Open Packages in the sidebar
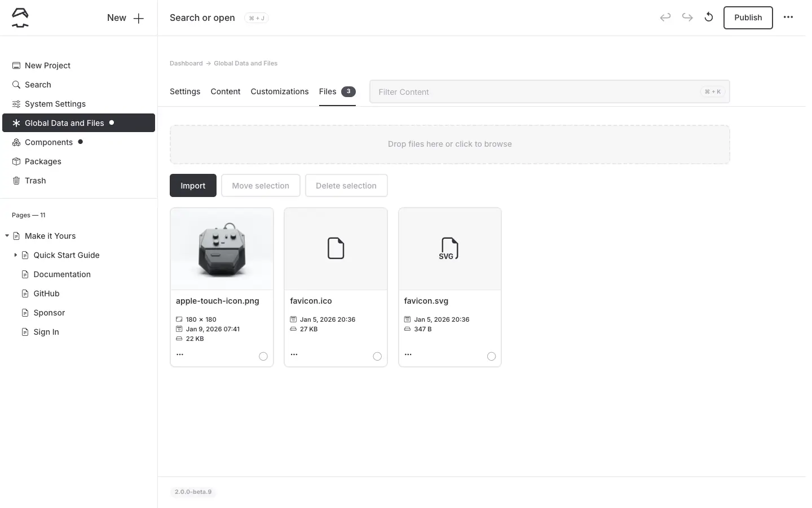Viewport: 812px width, 508px height. 43,161
